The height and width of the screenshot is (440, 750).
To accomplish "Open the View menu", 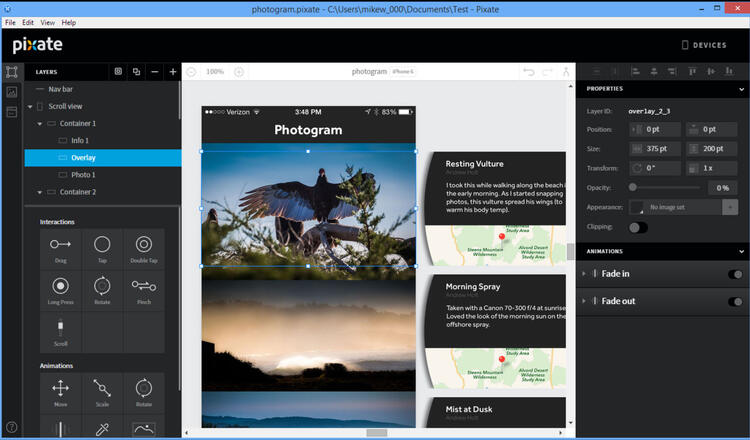I will tap(49, 22).
